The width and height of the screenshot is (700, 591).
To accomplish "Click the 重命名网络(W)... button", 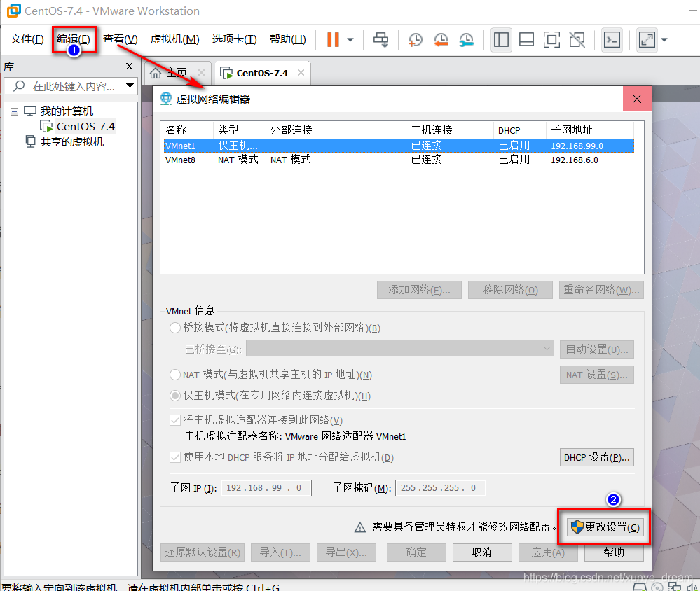I will 601,290.
